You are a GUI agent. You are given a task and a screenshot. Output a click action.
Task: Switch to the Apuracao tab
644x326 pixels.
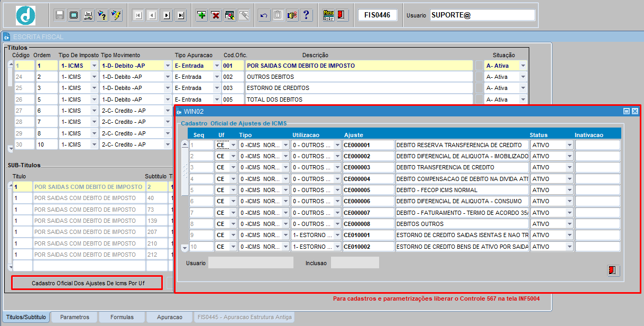point(169,318)
